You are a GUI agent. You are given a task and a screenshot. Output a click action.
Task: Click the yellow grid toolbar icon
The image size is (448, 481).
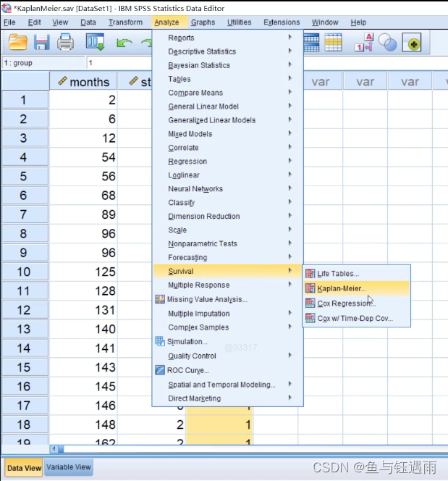tap(333, 43)
